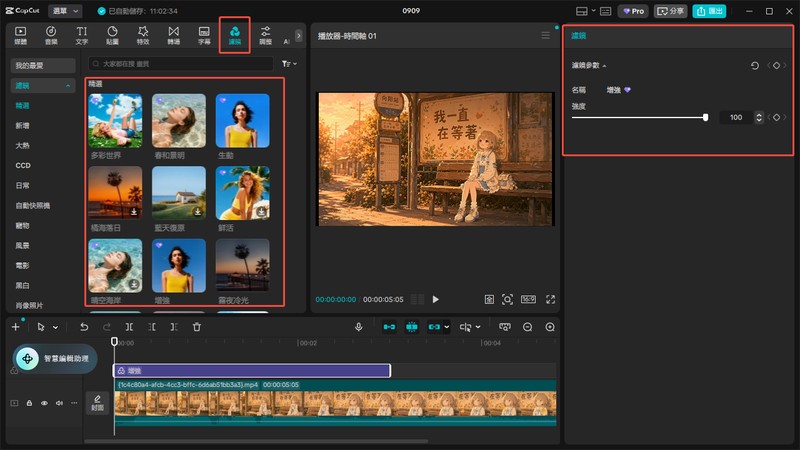Collapse the 濾鏡 category list
The image size is (800, 450).
pos(68,86)
